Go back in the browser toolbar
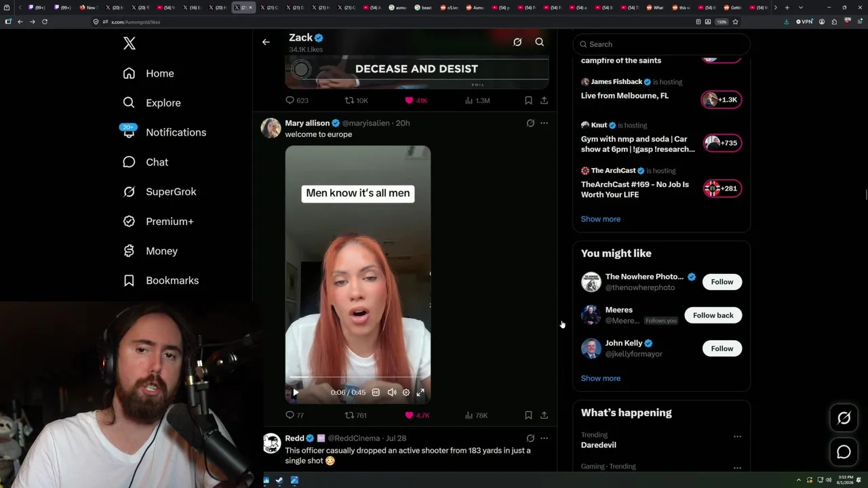 tap(20, 22)
